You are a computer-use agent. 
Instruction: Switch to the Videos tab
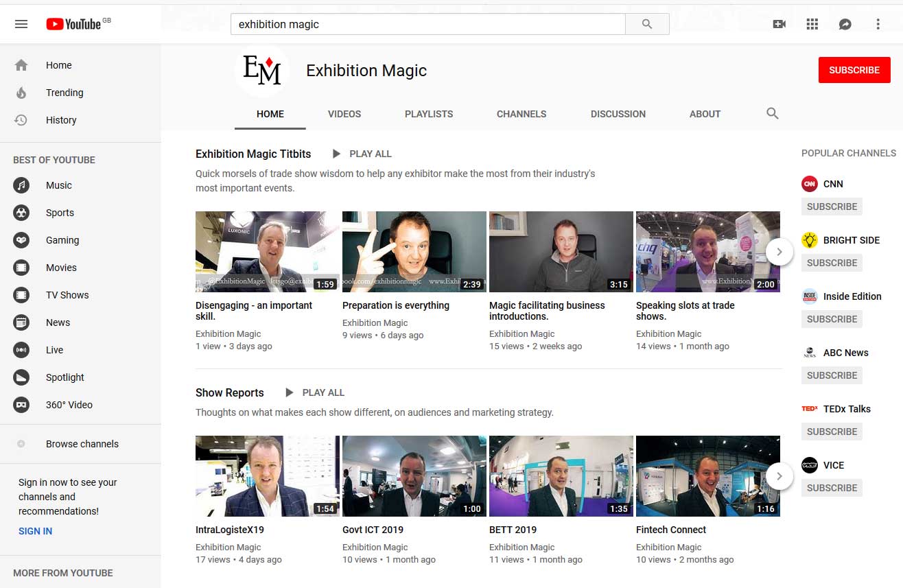pos(344,114)
